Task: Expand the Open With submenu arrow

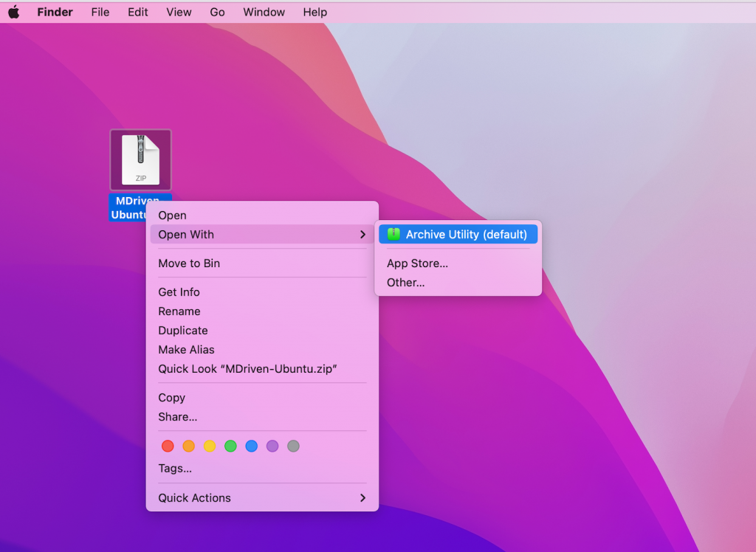Action: (x=362, y=235)
